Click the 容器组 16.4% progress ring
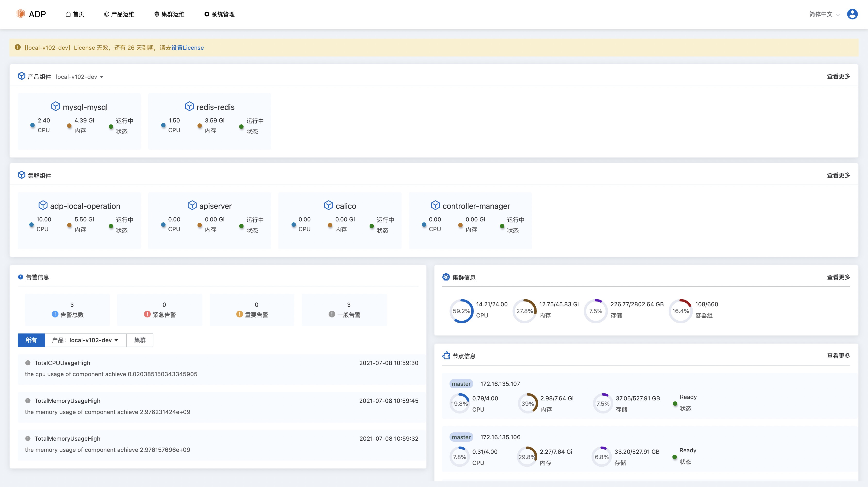The height and width of the screenshot is (487, 868). [681, 311]
